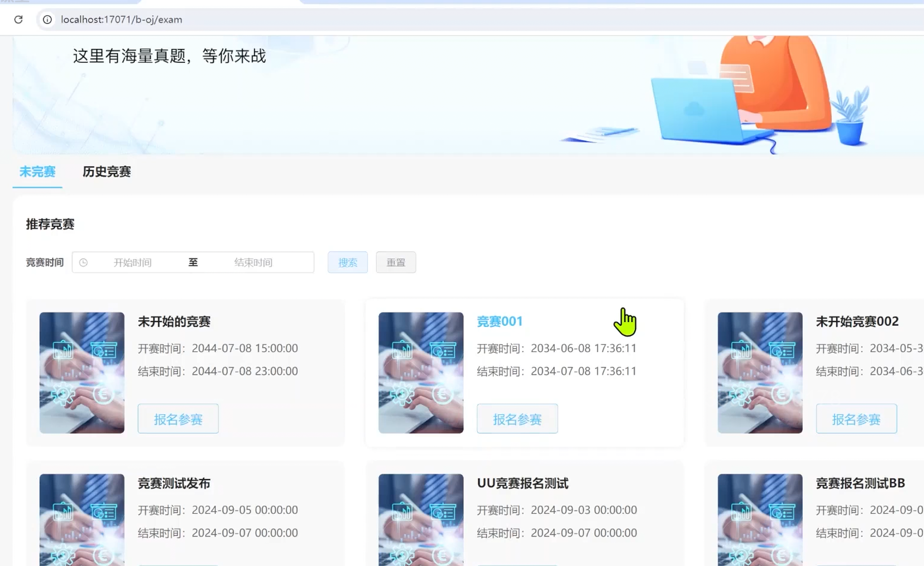The image size is (924, 566).
Task: Switch to the 历史竞赛 tab
Action: [x=106, y=172]
